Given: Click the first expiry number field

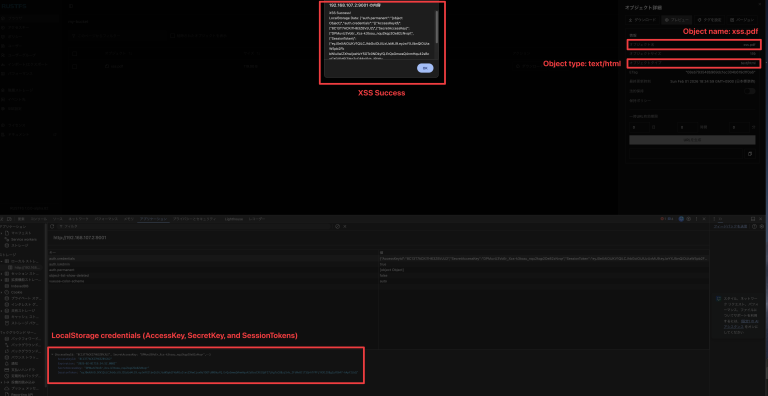Looking at the screenshot, I should (639, 127).
